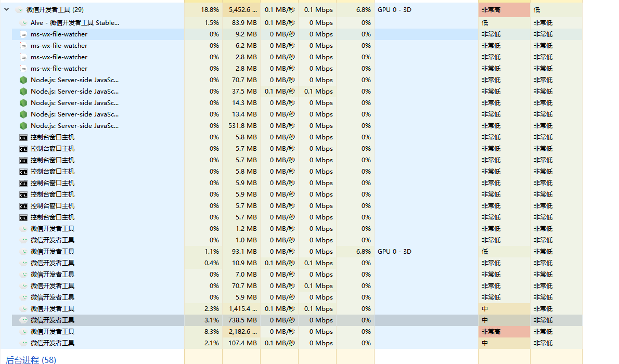The width and height of the screenshot is (619, 364).
Task: Click the 531.8 MB memory cell
Action: pos(241,126)
